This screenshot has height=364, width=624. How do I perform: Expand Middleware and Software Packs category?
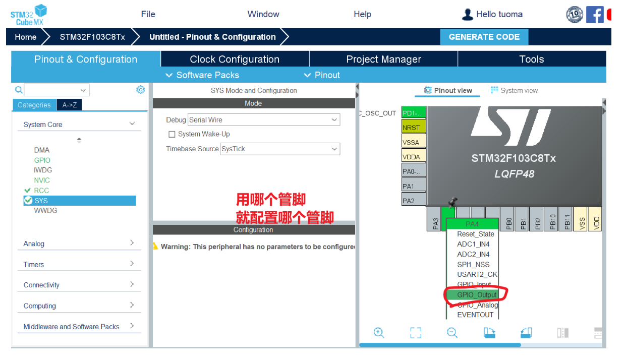click(x=132, y=326)
